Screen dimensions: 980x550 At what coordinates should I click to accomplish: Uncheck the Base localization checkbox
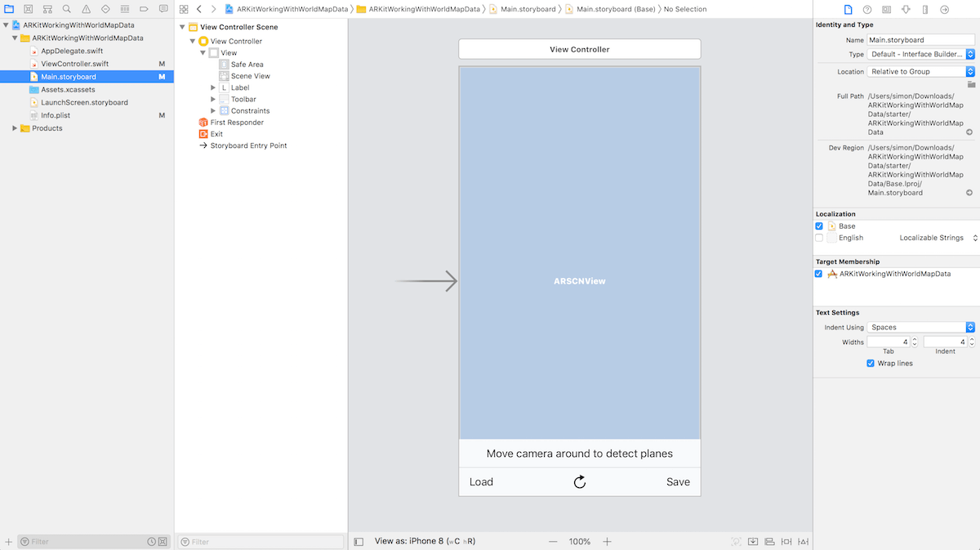[819, 226]
